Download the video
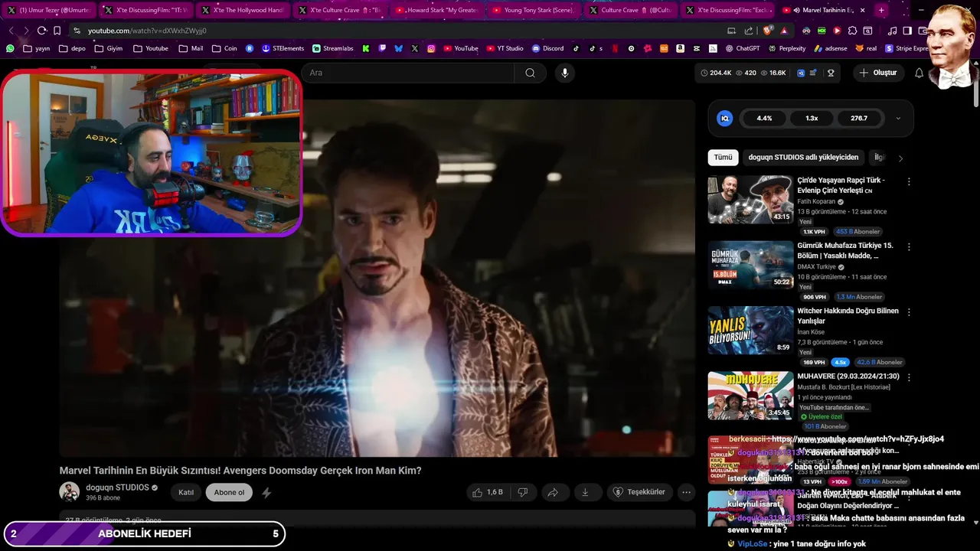Screen dimensions: 980x551 [585, 492]
